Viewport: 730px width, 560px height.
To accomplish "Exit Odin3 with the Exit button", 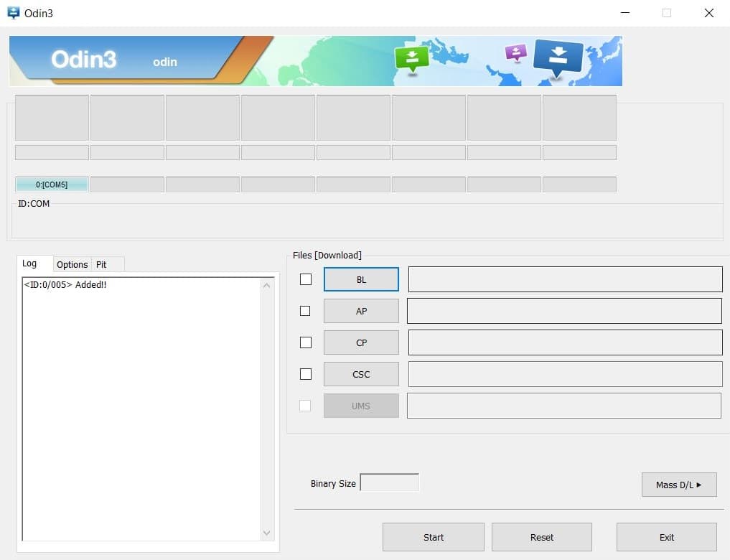I will [x=667, y=537].
